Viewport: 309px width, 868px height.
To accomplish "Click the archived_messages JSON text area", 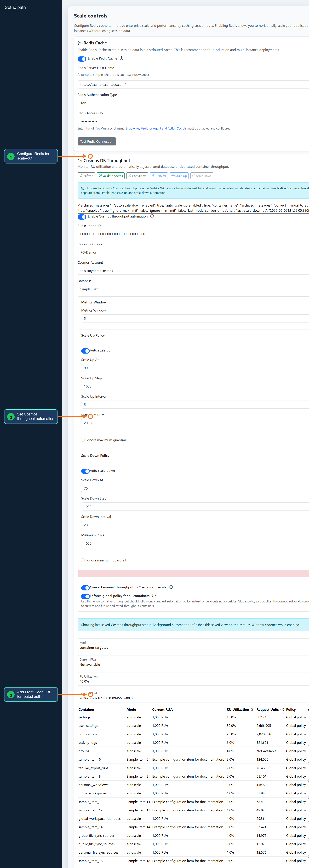I will pyautogui.click(x=193, y=208).
